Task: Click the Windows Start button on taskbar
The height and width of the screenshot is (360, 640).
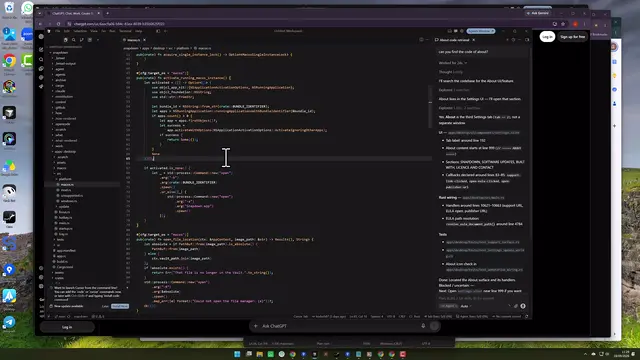Action: tap(237, 354)
